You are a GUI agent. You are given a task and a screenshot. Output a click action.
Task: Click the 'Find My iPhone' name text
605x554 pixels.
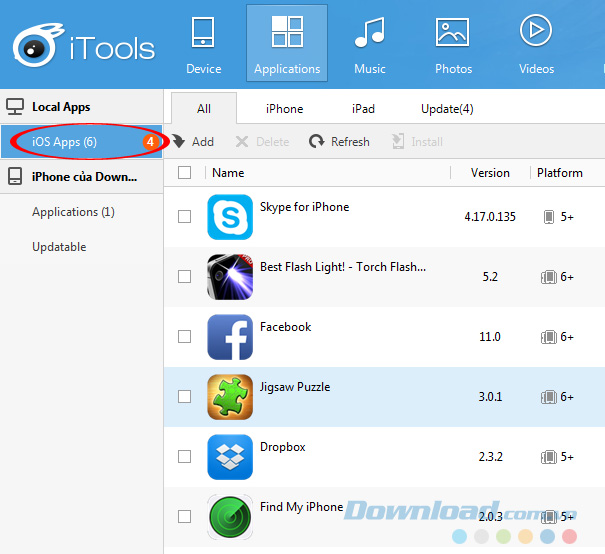[301, 507]
